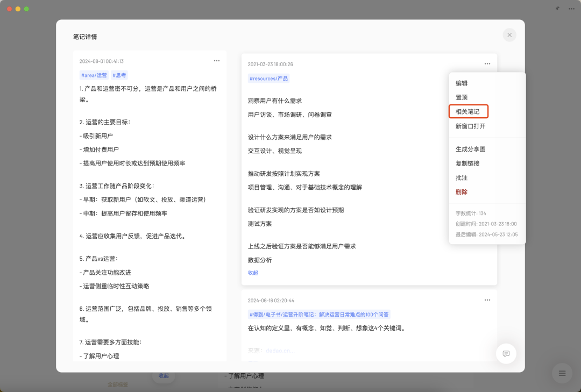This screenshot has height=392, width=581.
Task: Click 收起 in the background window
Action: (x=164, y=376)
